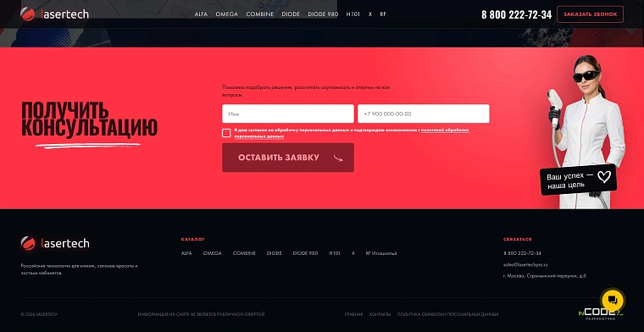Viewport: 644px width, 332px height.
Task: Check the personal data consent checkbox
Action: (226, 133)
